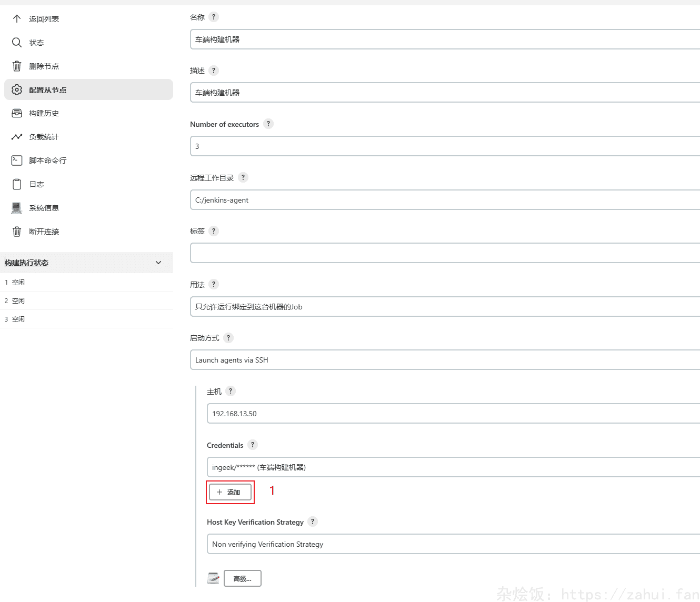The image size is (700, 602).
Task: Click the 高级... button
Action: tap(242, 578)
